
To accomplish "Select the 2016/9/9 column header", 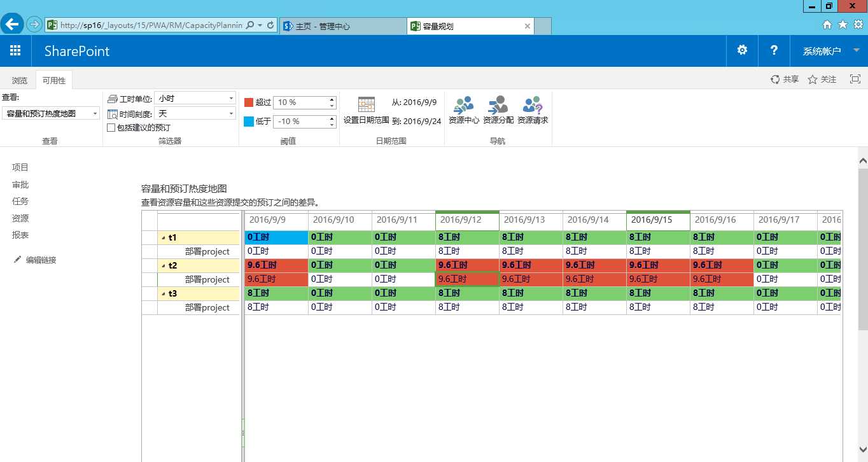I will 276,220.
